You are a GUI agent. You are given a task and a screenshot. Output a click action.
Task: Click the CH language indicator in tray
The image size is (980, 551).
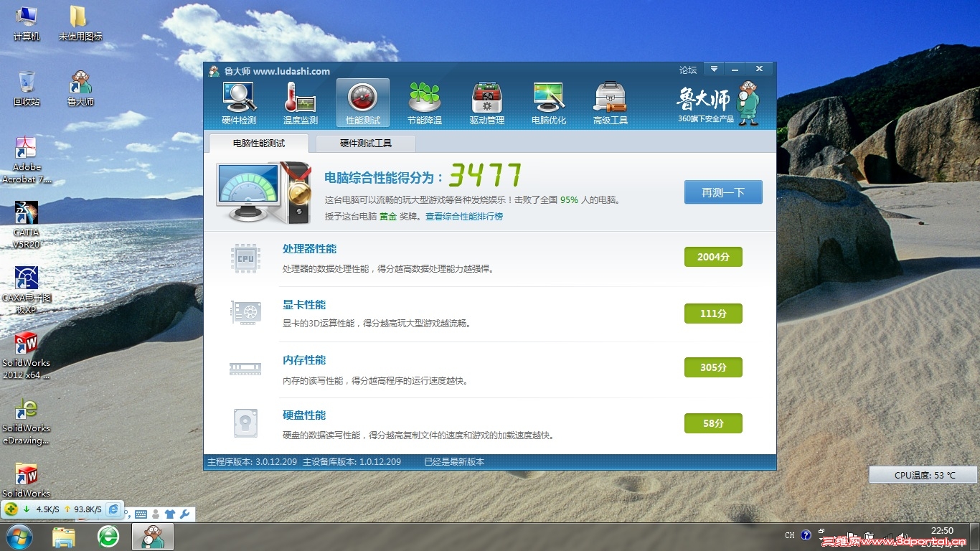click(x=790, y=535)
